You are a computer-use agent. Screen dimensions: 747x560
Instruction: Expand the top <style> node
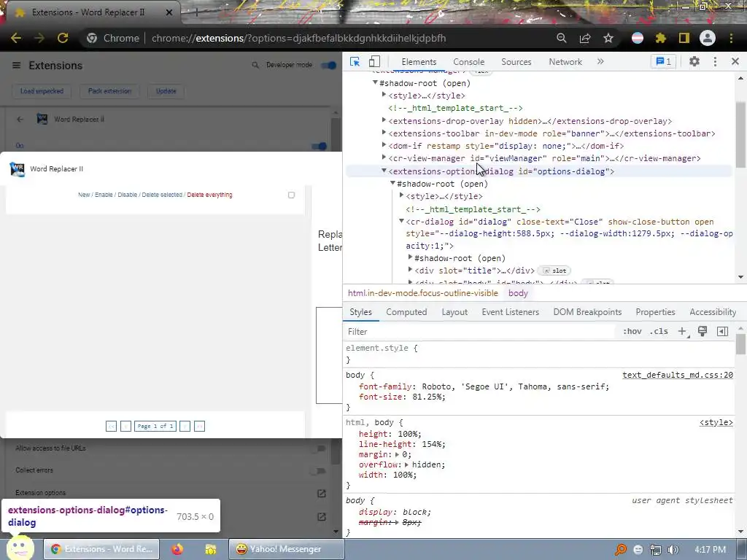[x=384, y=96]
